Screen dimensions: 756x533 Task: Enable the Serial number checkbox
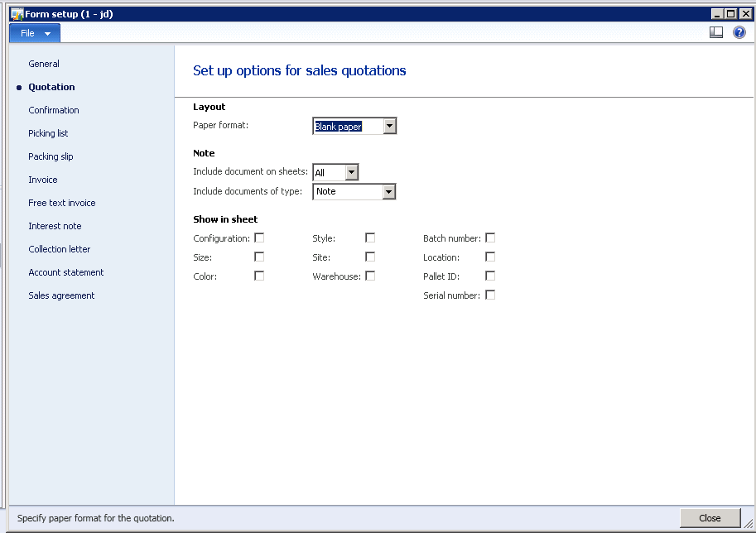(x=490, y=295)
